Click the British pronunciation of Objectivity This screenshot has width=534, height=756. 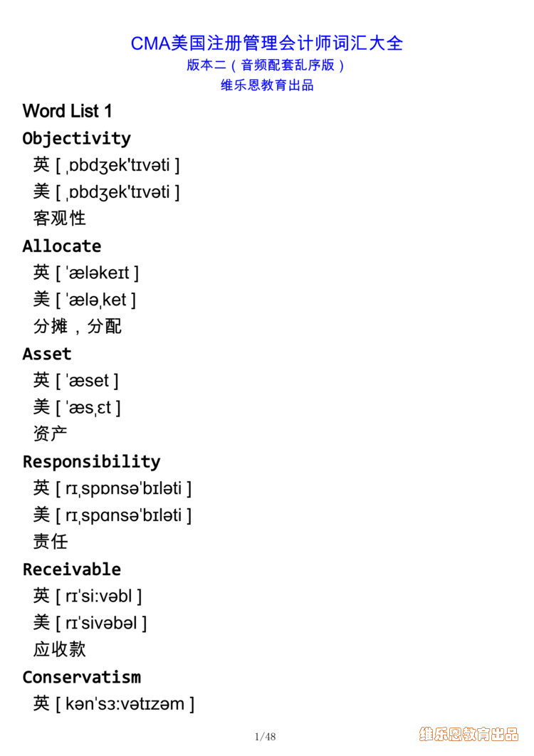[107, 165]
